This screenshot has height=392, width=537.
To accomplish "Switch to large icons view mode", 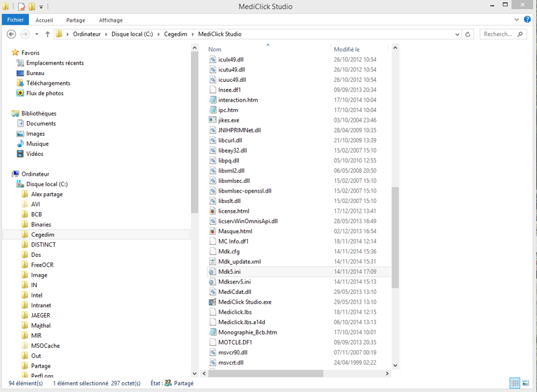I will coord(526,383).
